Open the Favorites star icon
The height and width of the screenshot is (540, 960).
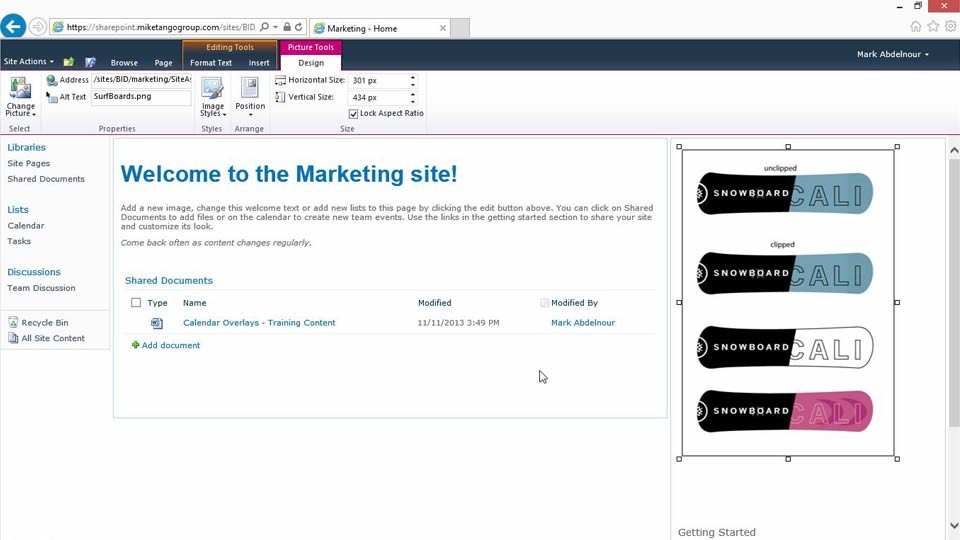coord(932,26)
